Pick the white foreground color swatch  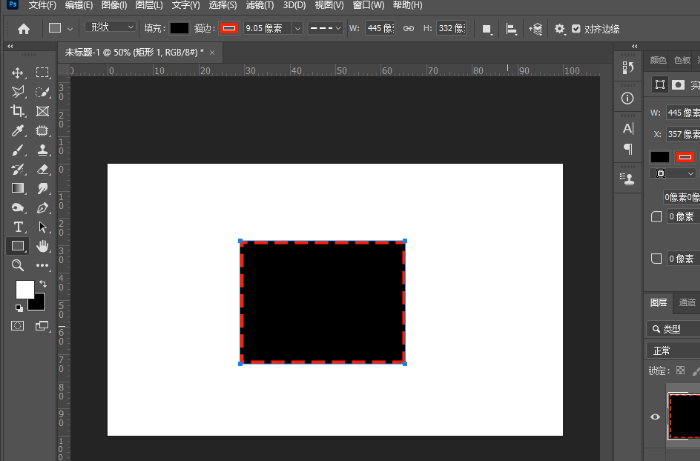(25, 289)
